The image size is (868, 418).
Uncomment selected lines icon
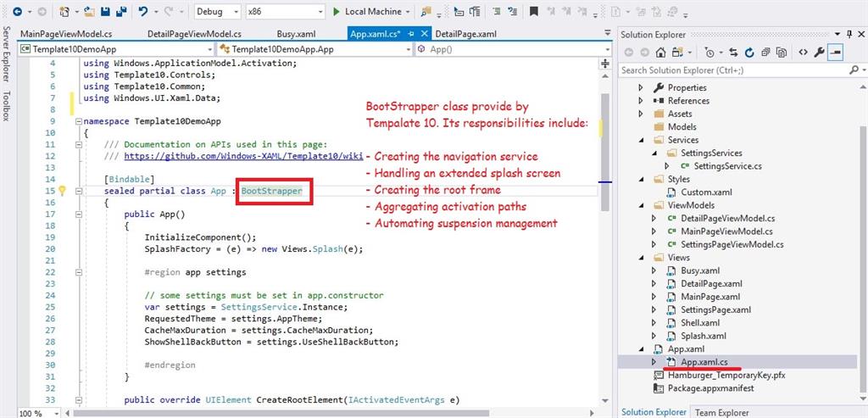pyautogui.click(x=512, y=11)
